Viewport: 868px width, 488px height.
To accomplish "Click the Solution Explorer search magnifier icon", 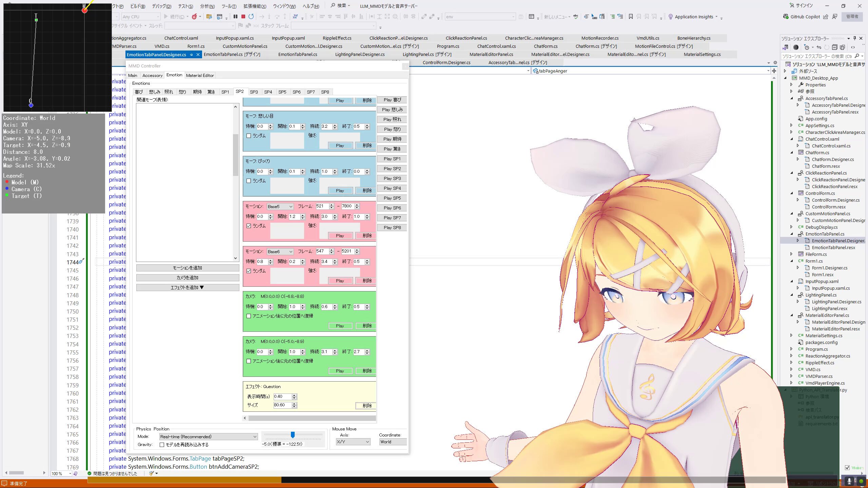I will [857, 56].
